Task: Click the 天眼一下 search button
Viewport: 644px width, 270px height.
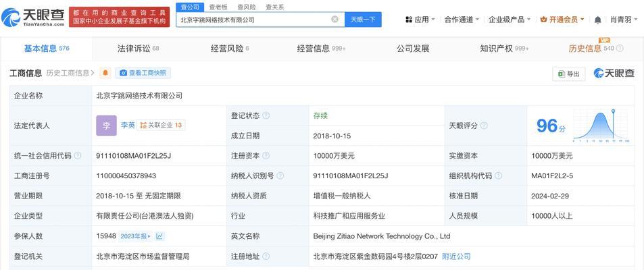Action: pos(363,20)
